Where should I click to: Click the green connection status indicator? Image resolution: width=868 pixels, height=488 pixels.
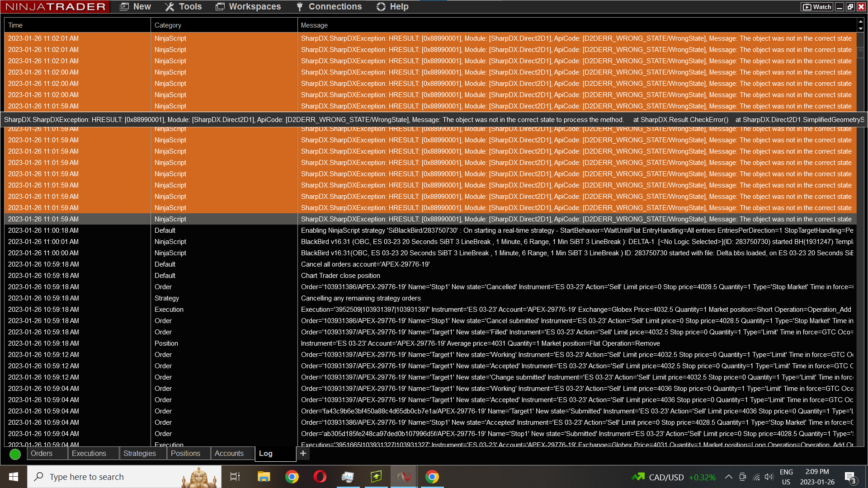[15, 454]
